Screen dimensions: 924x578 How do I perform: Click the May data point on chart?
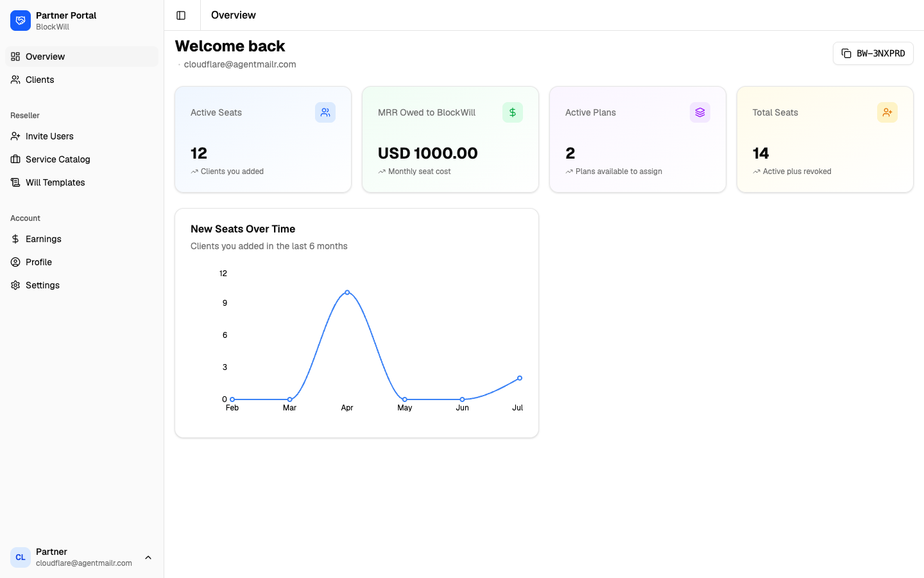point(405,399)
